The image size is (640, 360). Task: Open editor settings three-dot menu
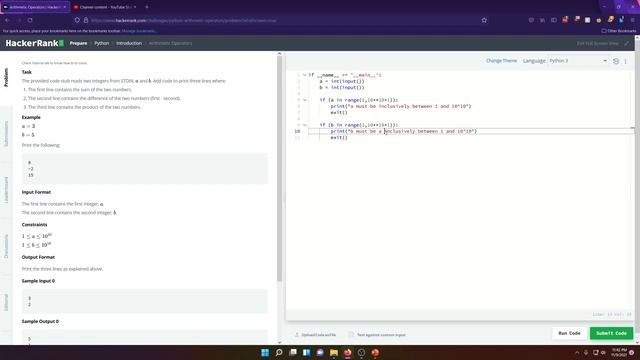[625, 61]
